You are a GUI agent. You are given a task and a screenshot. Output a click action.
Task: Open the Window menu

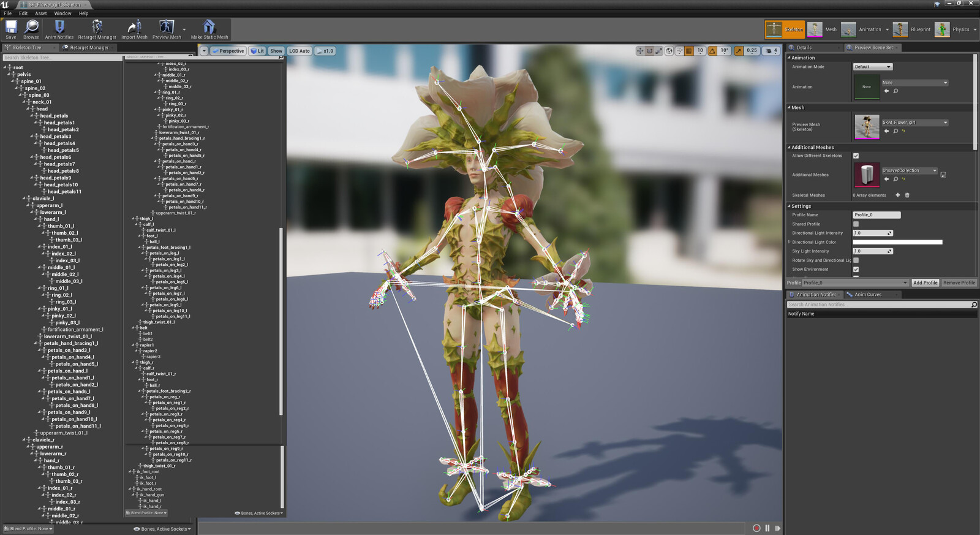(x=62, y=13)
